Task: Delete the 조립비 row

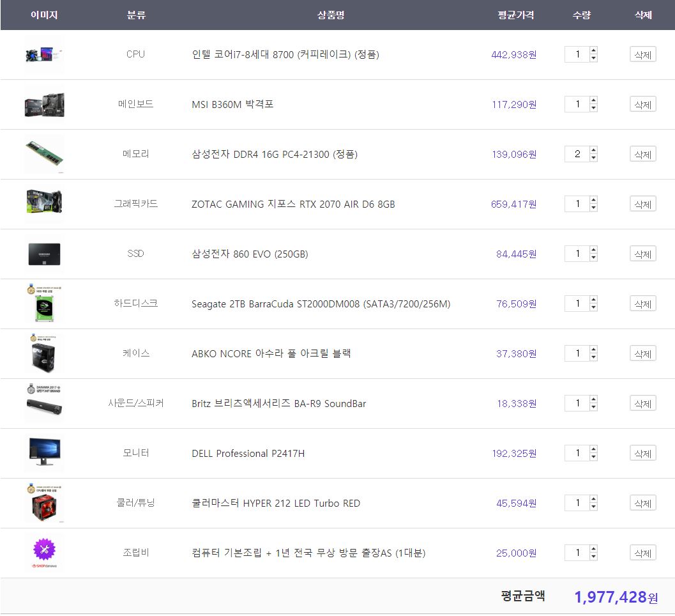Action: [642, 553]
